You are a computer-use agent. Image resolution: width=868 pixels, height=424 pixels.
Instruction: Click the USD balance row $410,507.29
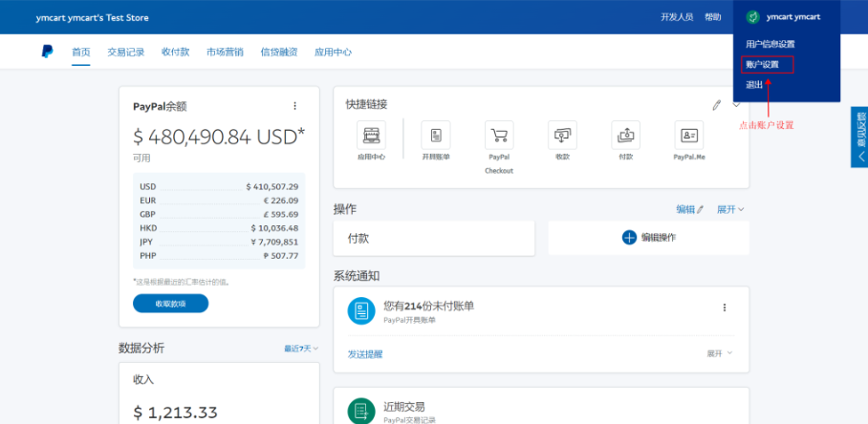pos(219,187)
